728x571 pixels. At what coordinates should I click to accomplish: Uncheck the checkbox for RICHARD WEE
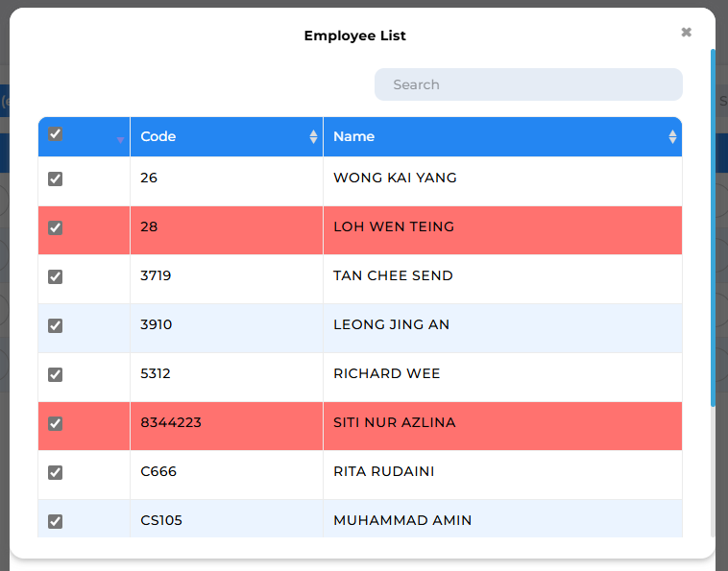[56, 374]
